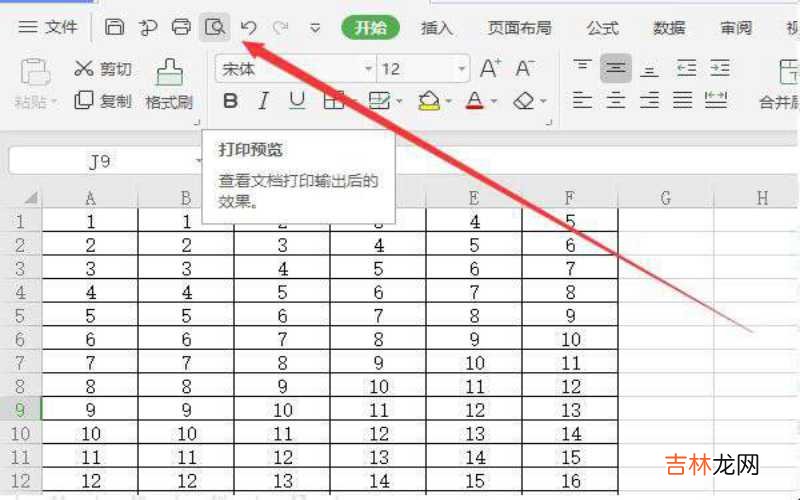Click the Select All corner triangle
This screenshot has width=800, height=500.
click(x=31, y=197)
